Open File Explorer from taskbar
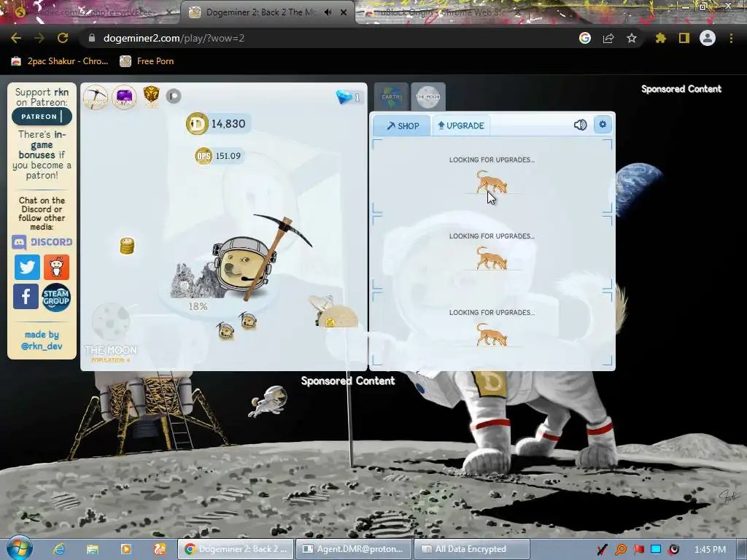The width and height of the screenshot is (747, 560). coord(93,549)
